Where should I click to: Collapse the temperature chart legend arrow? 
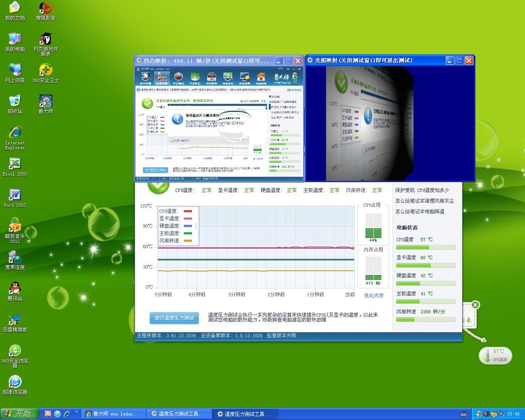(196, 226)
